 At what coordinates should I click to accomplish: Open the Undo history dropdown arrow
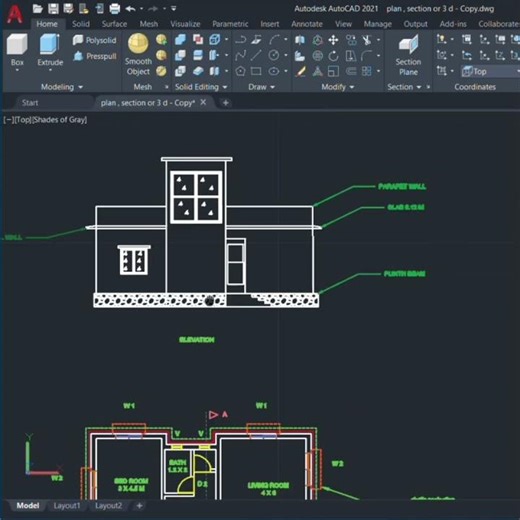[141, 9]
